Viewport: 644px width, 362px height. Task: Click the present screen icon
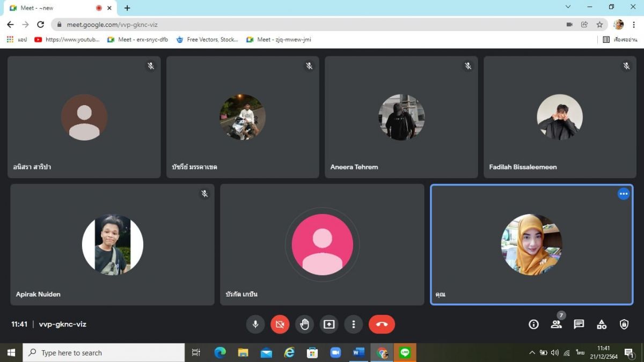click(329, 324)
